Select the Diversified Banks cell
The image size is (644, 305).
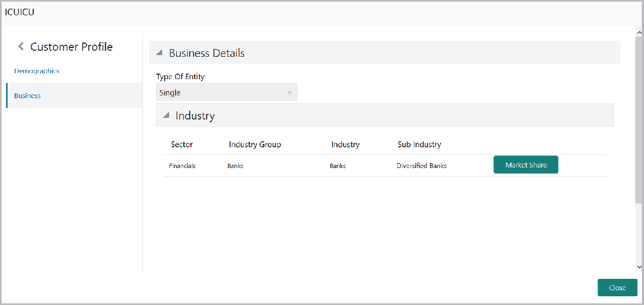(x=422, y=166)
